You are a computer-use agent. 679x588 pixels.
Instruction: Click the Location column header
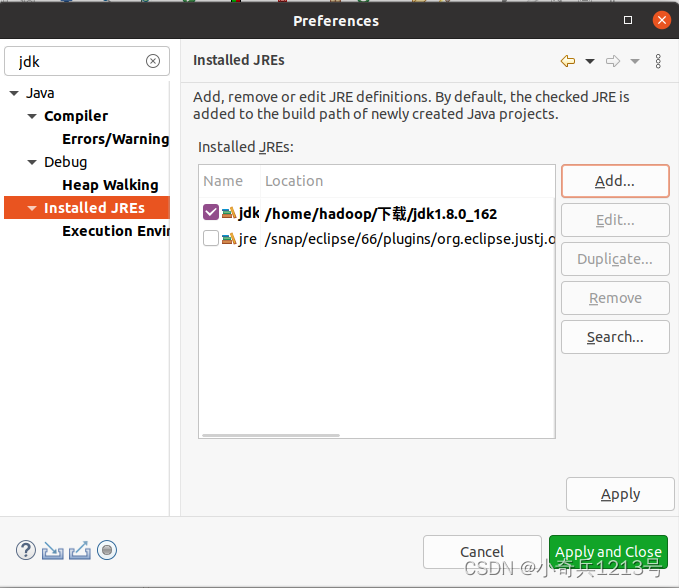pos(407,181)
